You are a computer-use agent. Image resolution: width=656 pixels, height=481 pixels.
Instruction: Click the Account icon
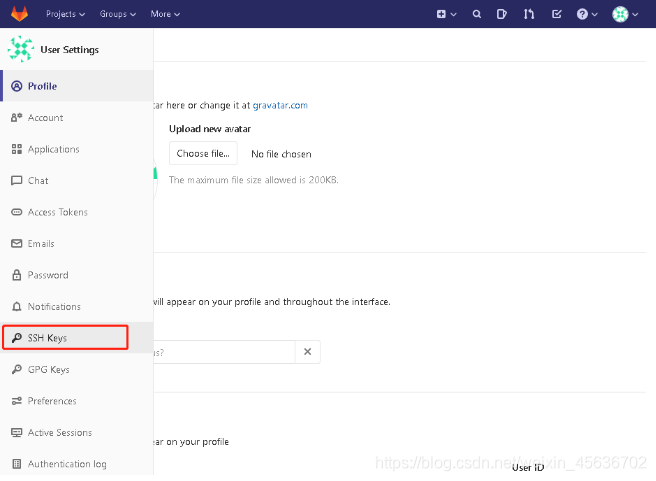pyautogui.click(x=16, y=118)
